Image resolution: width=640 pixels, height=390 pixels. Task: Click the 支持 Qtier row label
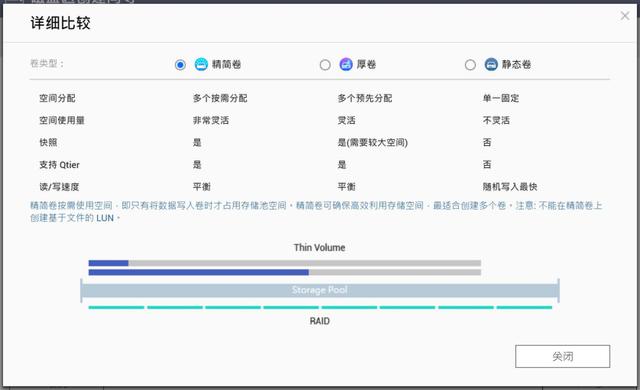(59, 165)
